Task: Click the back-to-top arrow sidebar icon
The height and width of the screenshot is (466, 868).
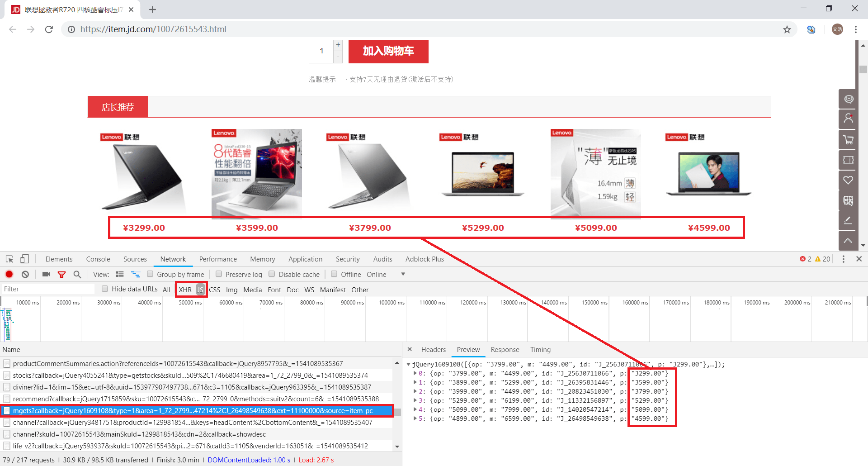Action: pos(848,241)
